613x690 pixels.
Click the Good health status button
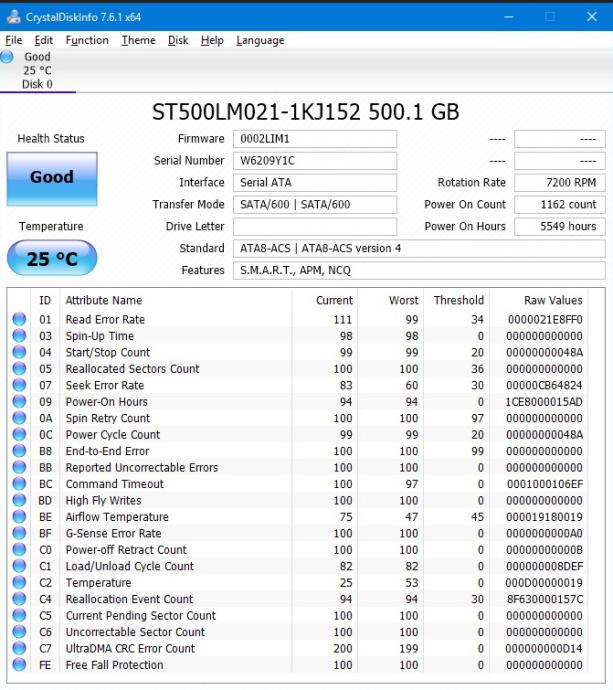[x=52, y=179]
